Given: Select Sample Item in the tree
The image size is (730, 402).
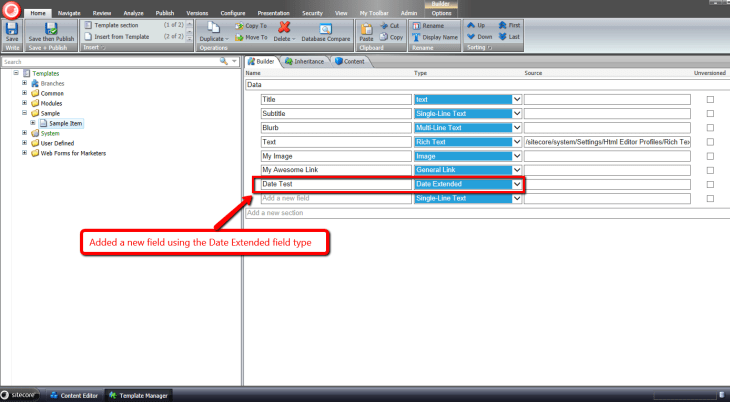Looking at the screenshot, I should pos(61,123).
